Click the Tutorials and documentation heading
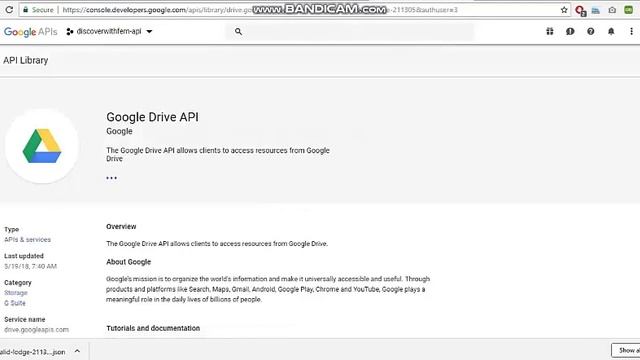The image size is (640, 360). [x=153, y=328]
